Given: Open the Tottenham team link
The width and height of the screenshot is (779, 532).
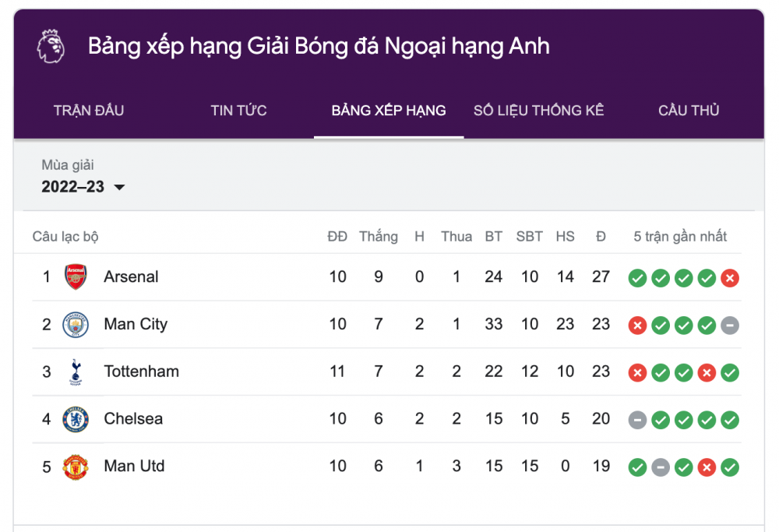Looking at the screenshot, I should click(141, 372).
